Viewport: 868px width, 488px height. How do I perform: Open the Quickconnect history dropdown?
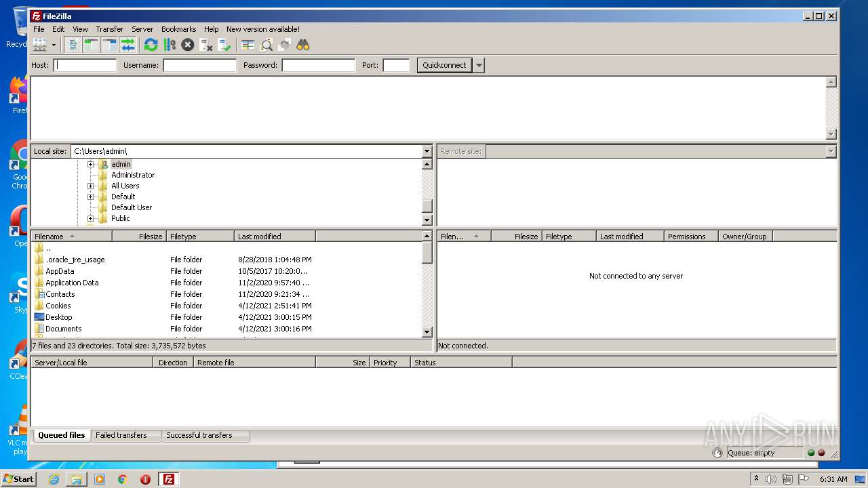479,65
